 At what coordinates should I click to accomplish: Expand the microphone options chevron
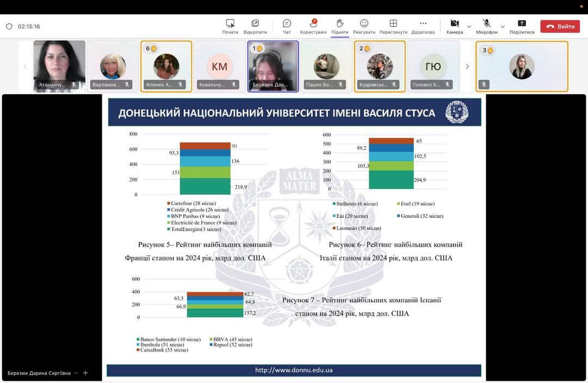[503, 27]
